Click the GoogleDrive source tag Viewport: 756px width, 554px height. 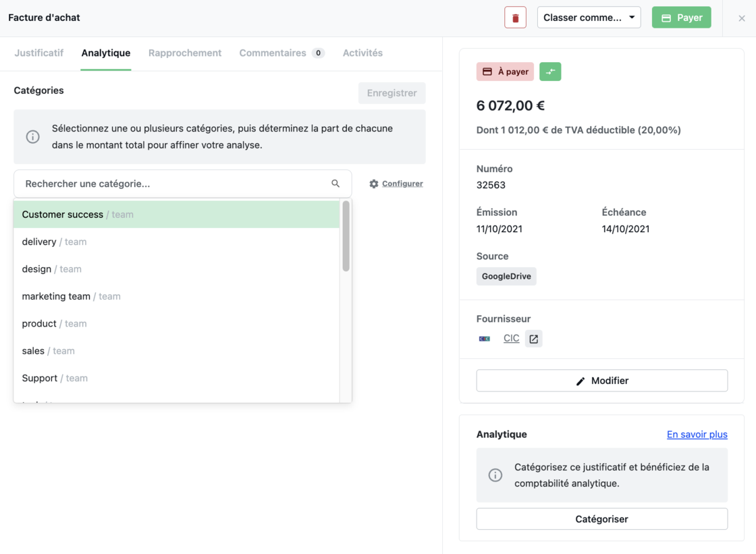(506, 276)
